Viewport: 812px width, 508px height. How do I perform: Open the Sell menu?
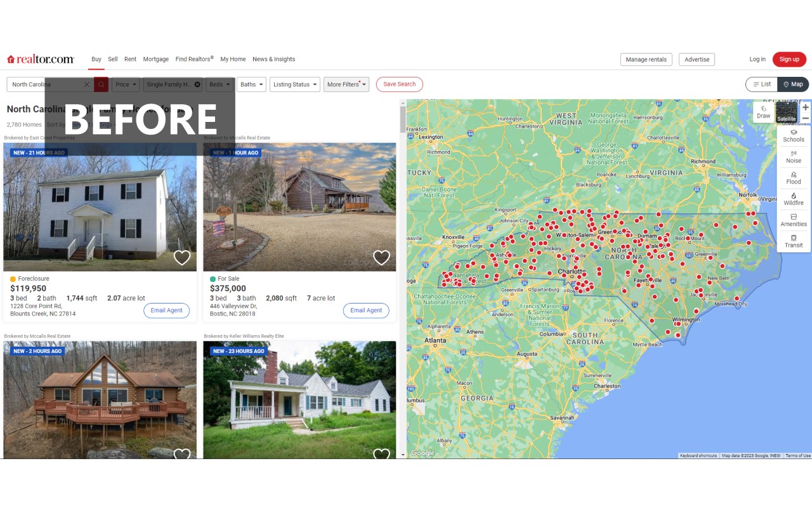coord(113,59)
